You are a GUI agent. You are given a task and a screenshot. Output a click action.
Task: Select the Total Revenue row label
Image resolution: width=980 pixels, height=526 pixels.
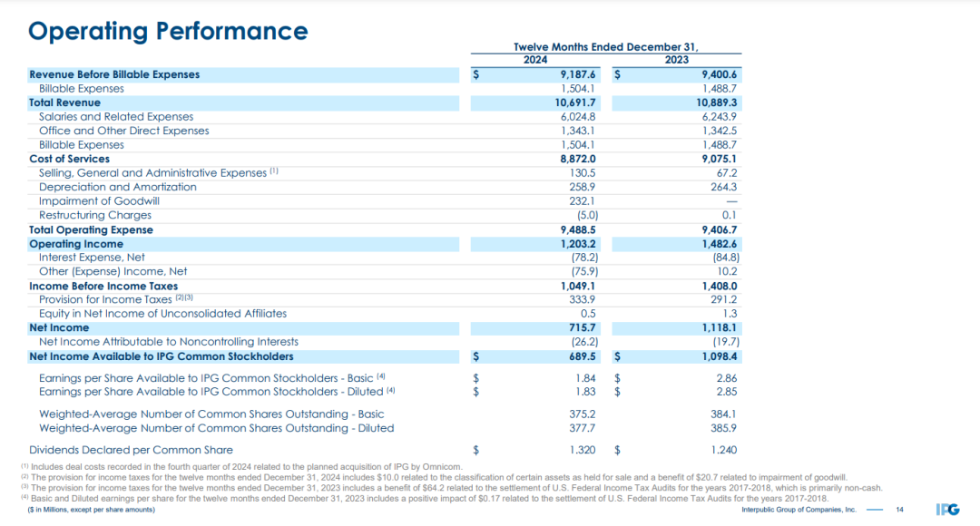click(x=64, y=102)
